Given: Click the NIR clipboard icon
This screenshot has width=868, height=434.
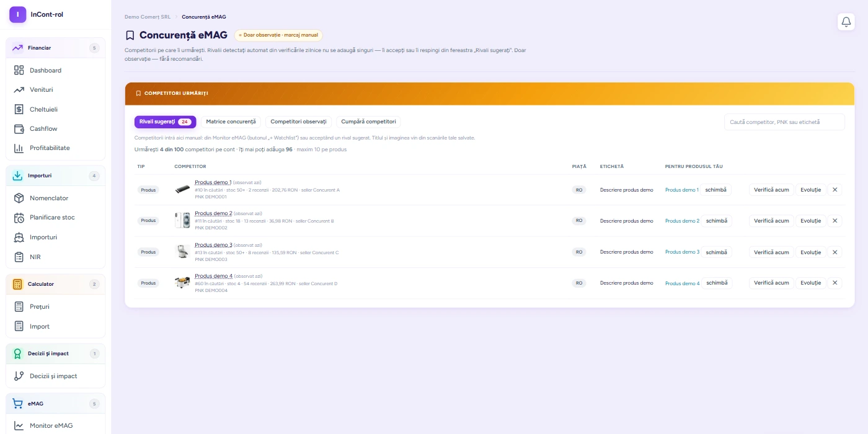Looking at the screenshot, I should click(19, 257).
